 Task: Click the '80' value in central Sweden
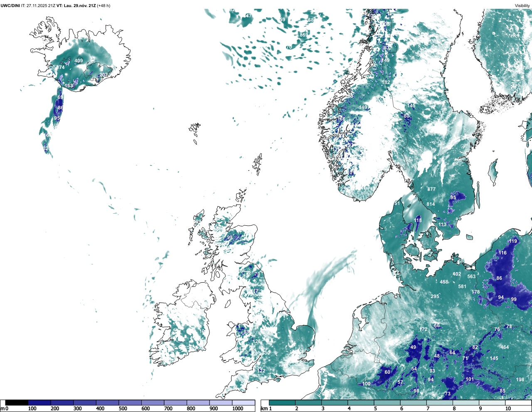406,116
